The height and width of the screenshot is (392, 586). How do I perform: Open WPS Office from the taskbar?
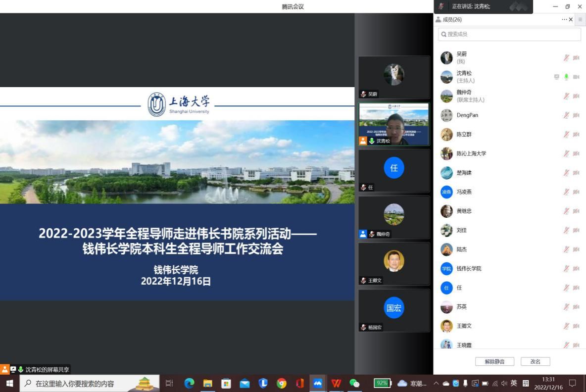[x=336, y=383]
